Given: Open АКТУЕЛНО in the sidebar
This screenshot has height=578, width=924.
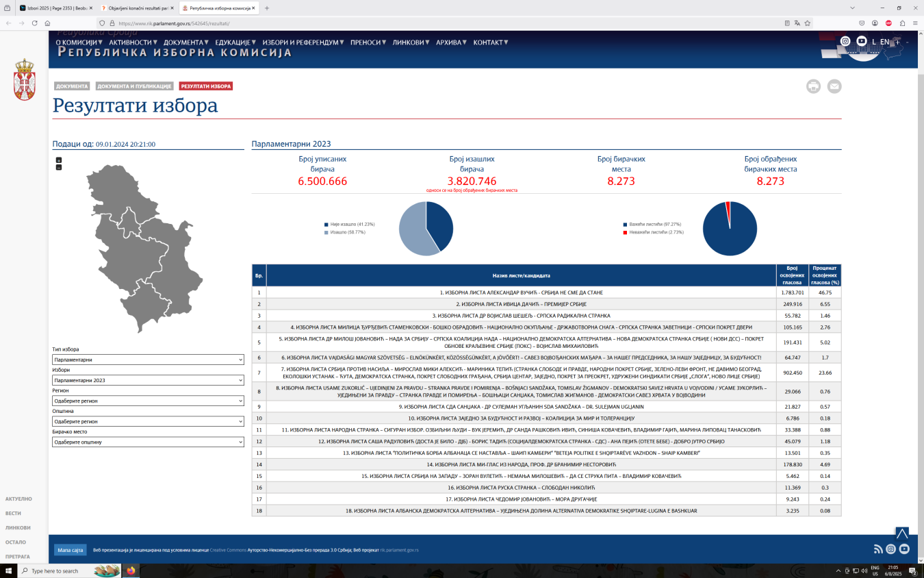Looking at the screenshot, I should 18,499.
